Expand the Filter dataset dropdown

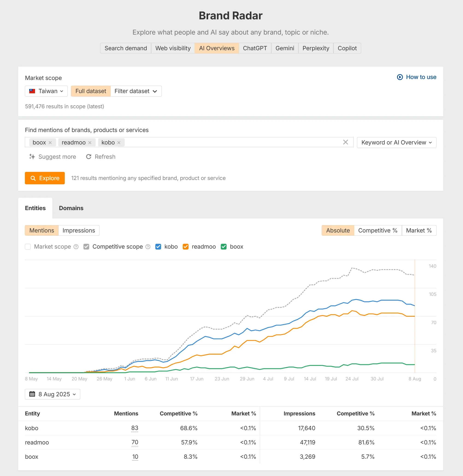136,91
